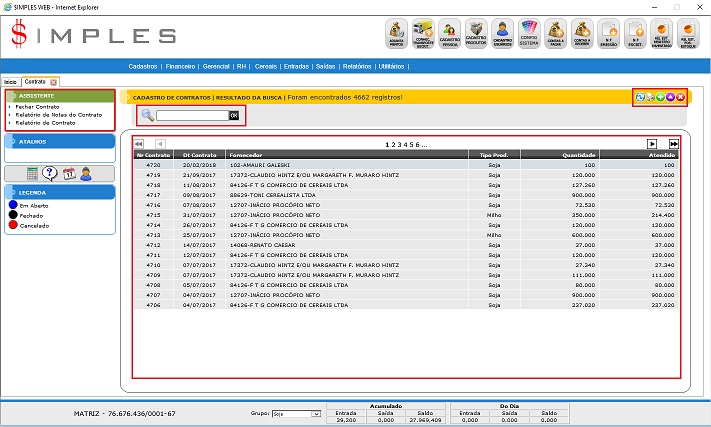
Task: Click the contract search input field
Action: click(192, 116)
